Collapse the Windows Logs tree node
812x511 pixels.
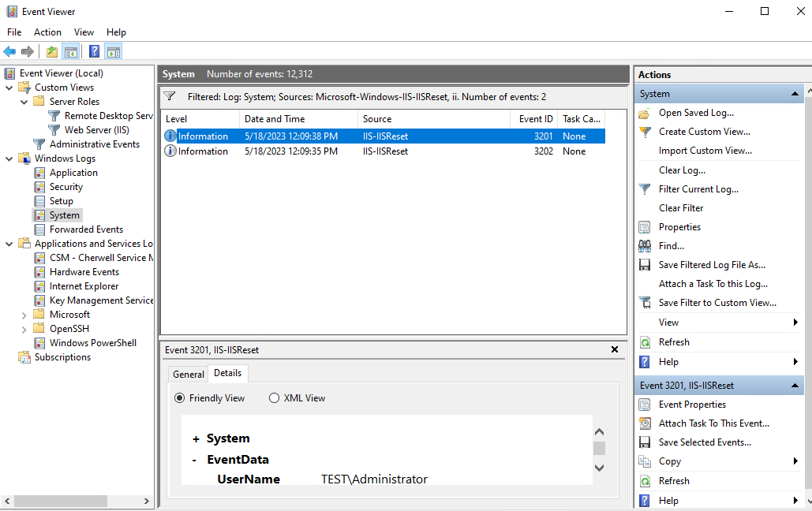(x=9, y=159)
